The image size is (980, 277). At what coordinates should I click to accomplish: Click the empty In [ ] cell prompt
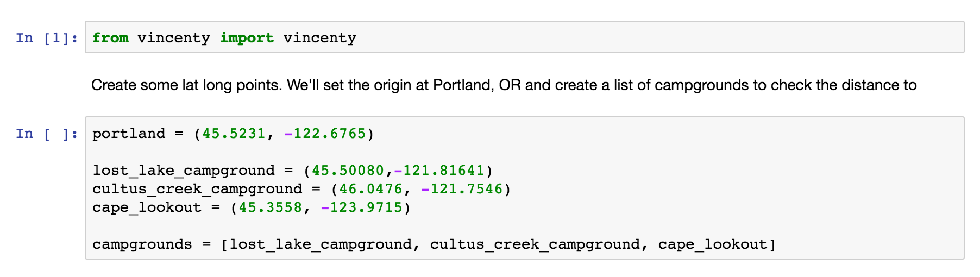pyautogui.click(x=47, y=134)
